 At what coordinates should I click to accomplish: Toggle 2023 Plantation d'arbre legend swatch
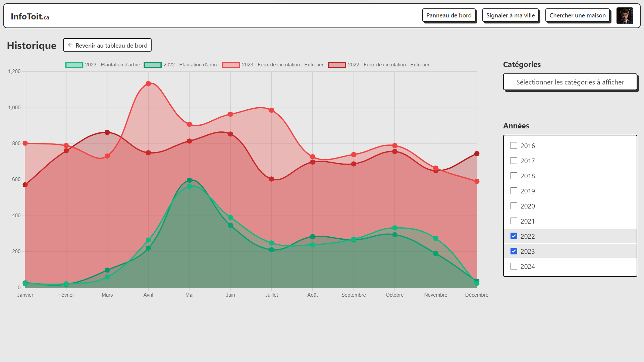[74, 65]
